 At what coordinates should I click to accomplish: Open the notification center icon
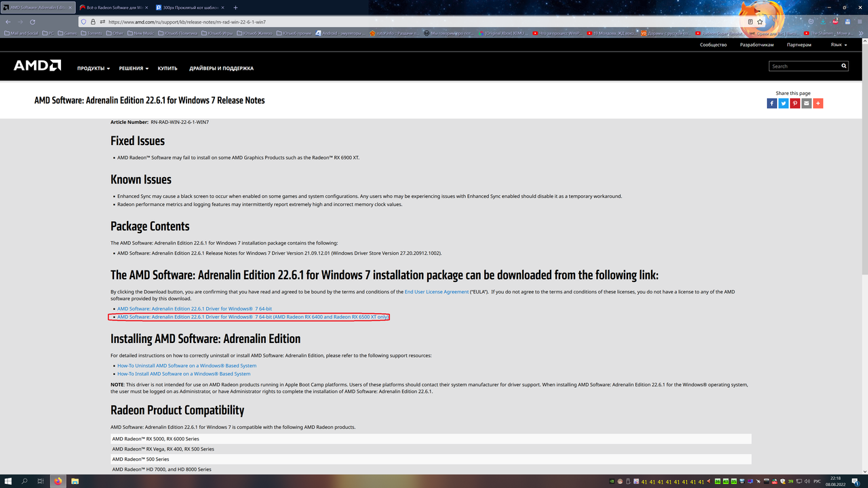coord(855,481)
